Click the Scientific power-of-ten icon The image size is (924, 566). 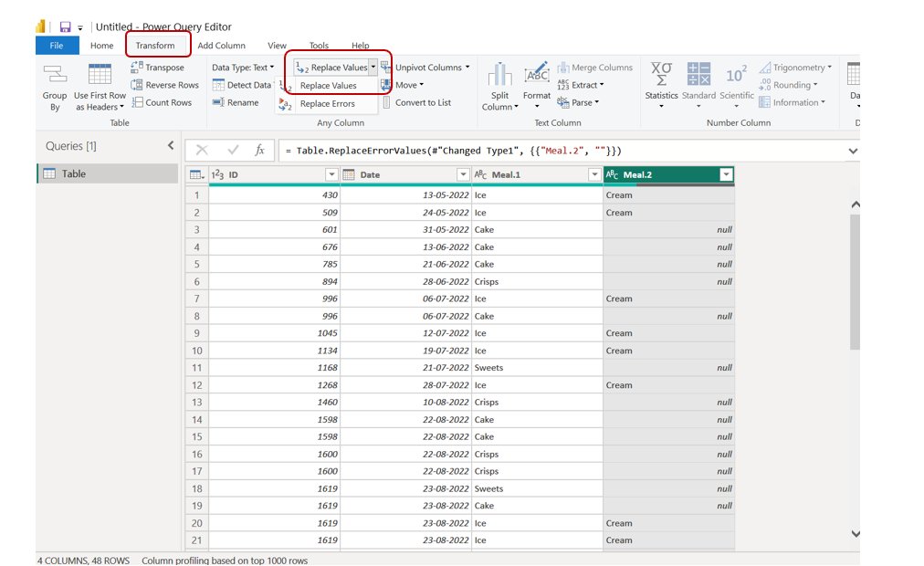(x=736, y=75)
